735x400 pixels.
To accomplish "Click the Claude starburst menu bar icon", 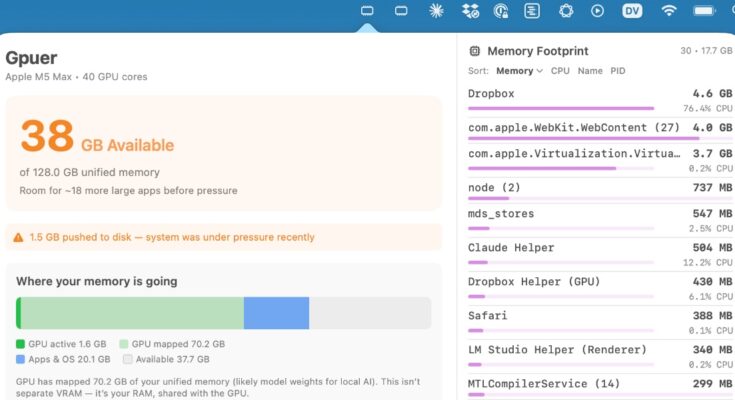I will (435, 11).
